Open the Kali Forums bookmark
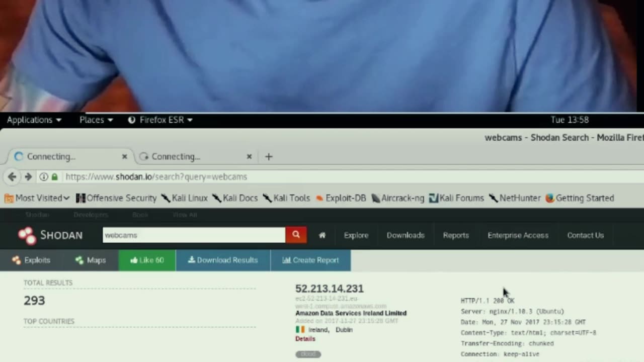 (456, 198)
